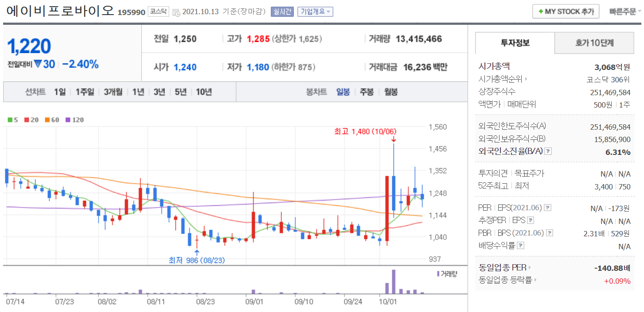Screen dimensions: 644x312
Task: Click the 실시간 button
Action: [282, 12]
